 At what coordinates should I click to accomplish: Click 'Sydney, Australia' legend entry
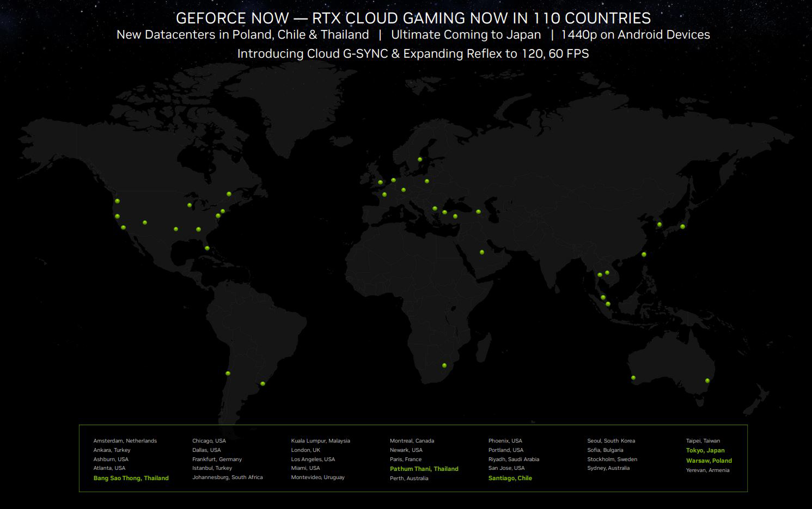click(x=608, y=468)
